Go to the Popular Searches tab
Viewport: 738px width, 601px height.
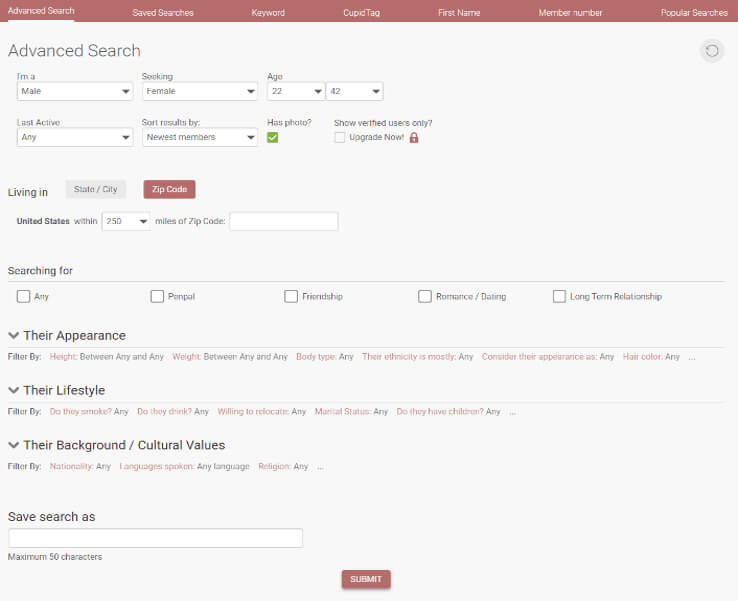click(694, 13)
